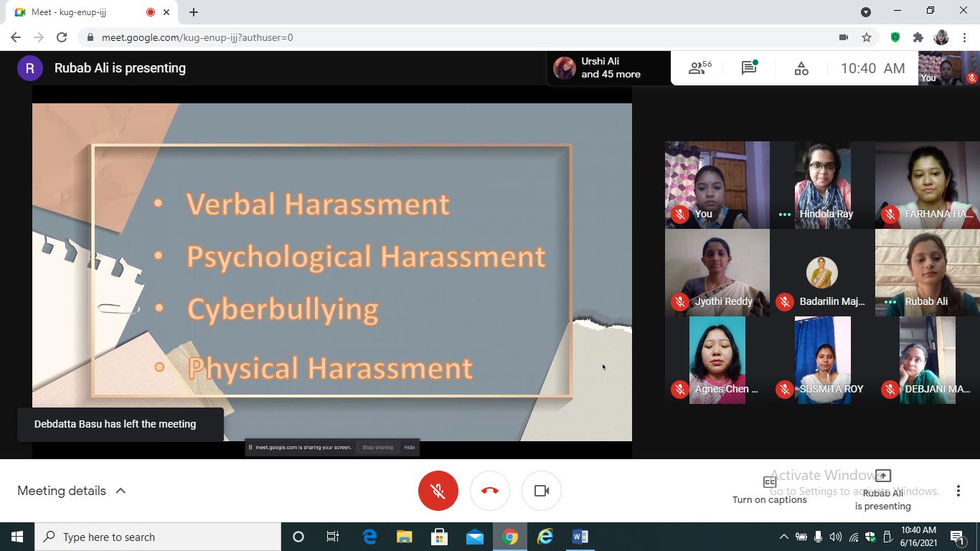Select the Meet - kug-enup-ijj tab
The height and width of the screenshot is (551, 980).
(x=79, y=12)
